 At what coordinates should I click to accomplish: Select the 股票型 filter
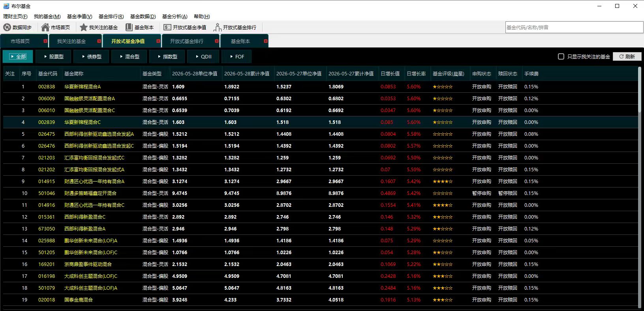pyautogui.click(x=53, y=56)
